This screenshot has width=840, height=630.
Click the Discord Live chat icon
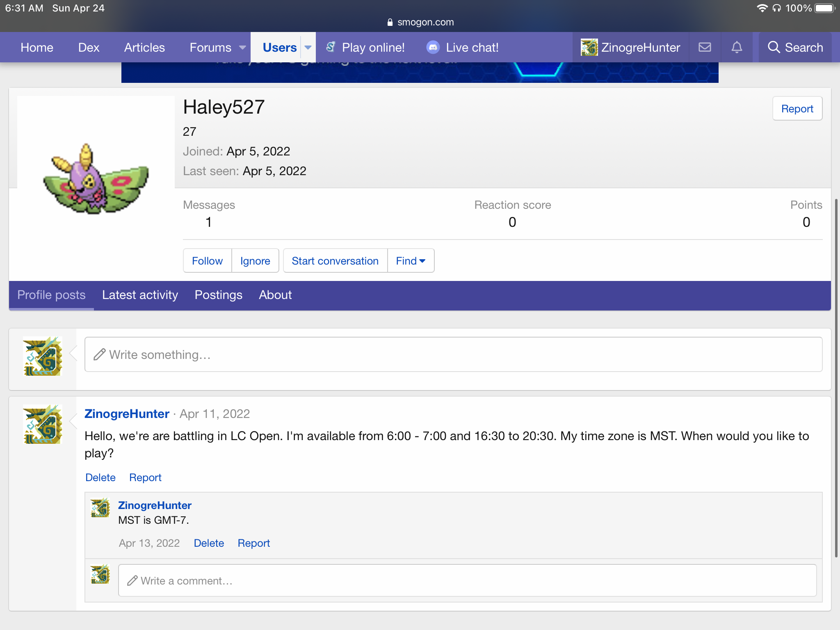tap(433, 47)
